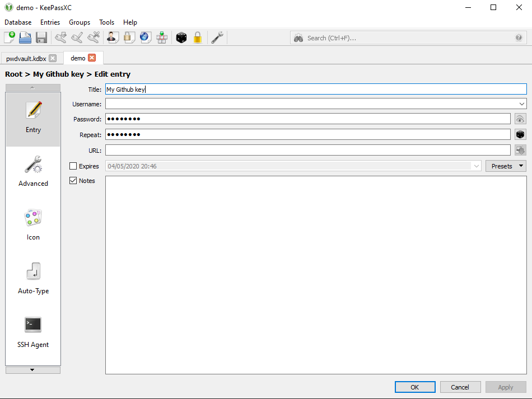Screen dimensions: 532x399
Task: Click the Add new entry key icon
Action: tap(60, 37)
